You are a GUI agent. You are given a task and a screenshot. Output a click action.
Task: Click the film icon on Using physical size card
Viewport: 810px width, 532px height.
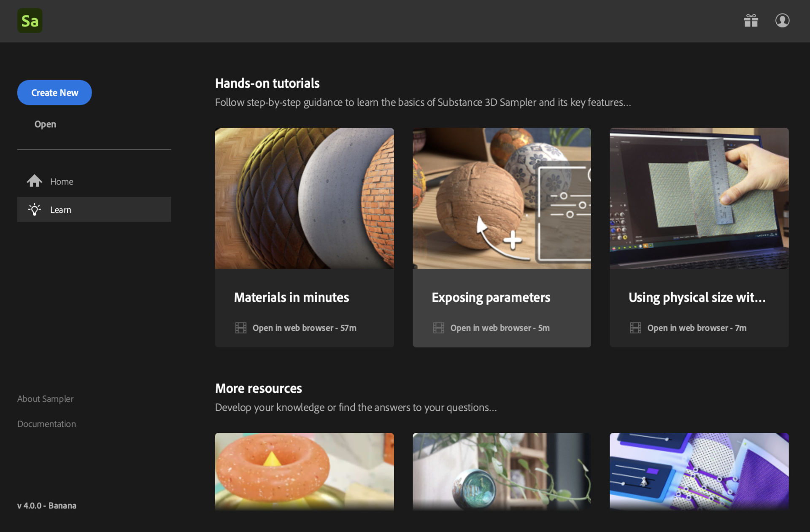[635, 328]
